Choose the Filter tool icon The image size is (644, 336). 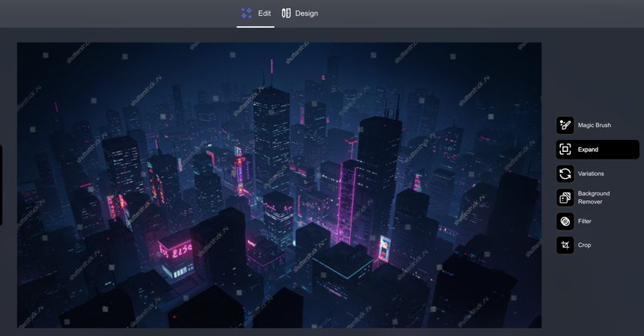(x=565, y=222)
